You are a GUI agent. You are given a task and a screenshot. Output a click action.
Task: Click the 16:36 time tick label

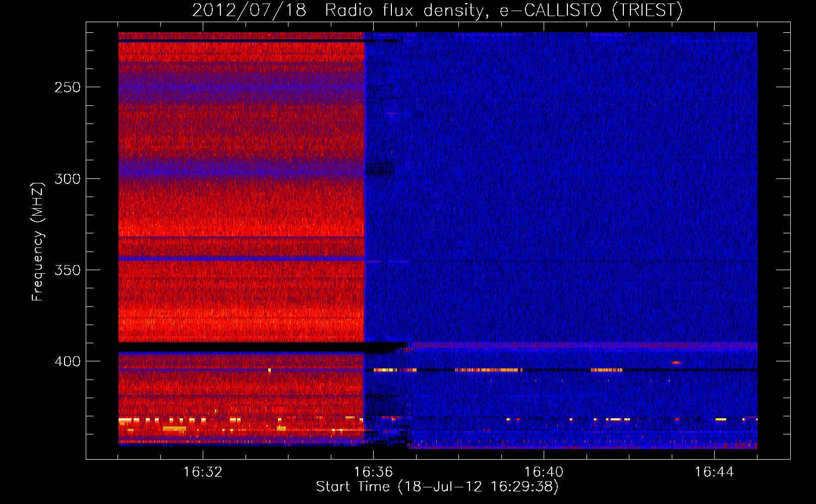pos(373,472)
